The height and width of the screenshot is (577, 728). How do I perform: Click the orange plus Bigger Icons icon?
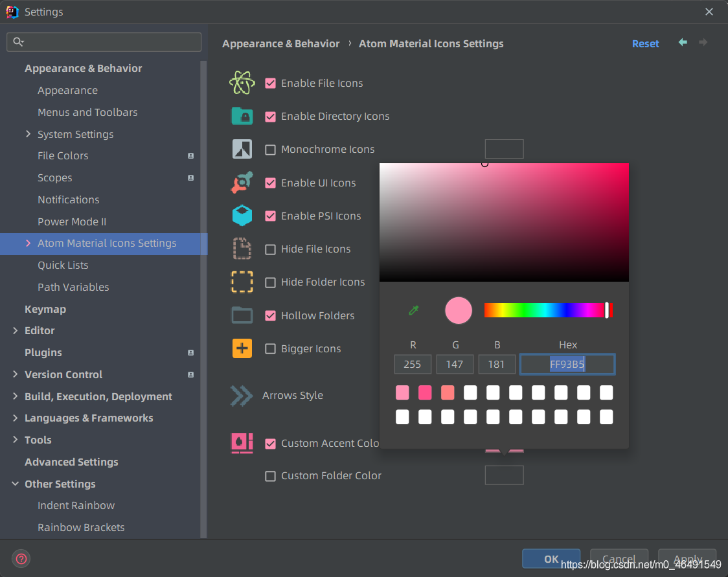(242, 348)
